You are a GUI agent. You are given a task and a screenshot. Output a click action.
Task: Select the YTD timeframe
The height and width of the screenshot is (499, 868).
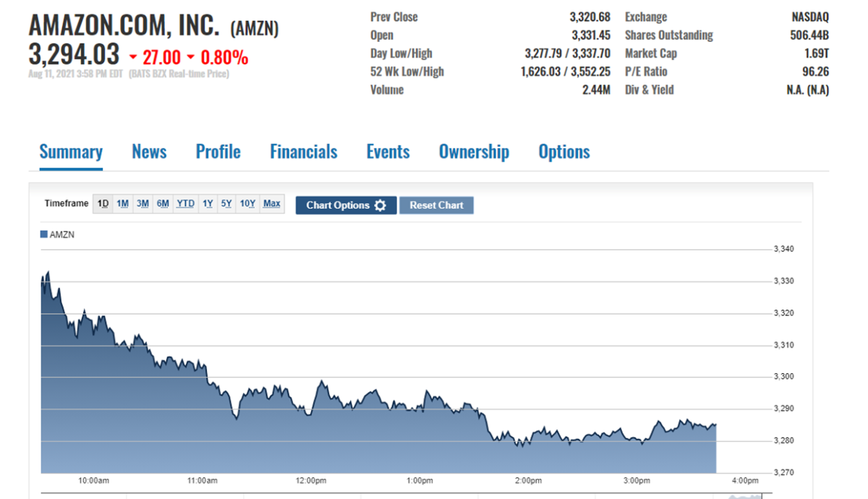click(186, 204)
